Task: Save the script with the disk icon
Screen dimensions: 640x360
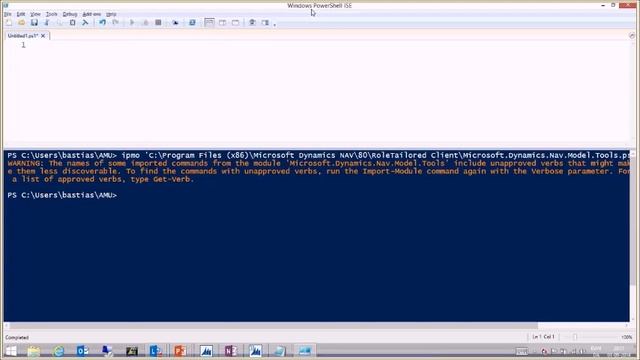Action: coord(34,23)
